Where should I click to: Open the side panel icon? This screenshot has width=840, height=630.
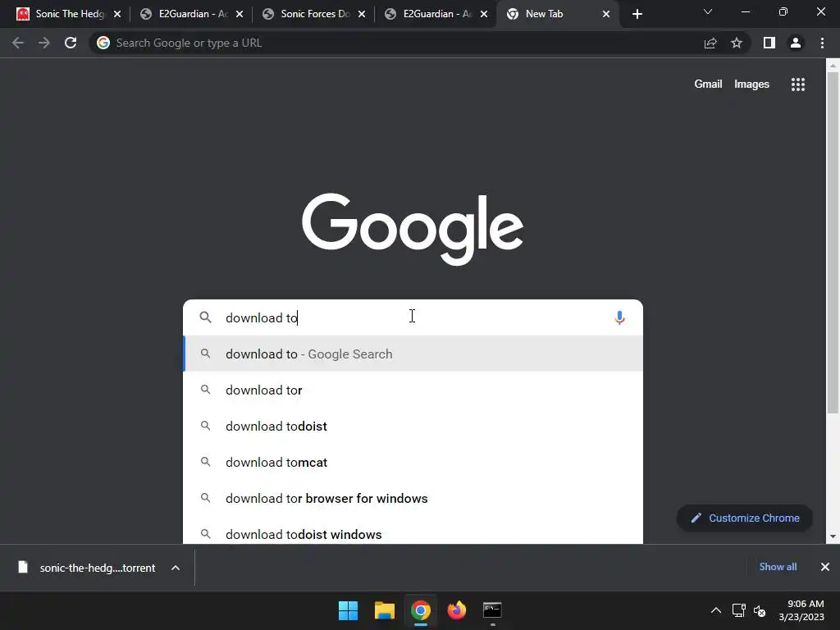769,43
